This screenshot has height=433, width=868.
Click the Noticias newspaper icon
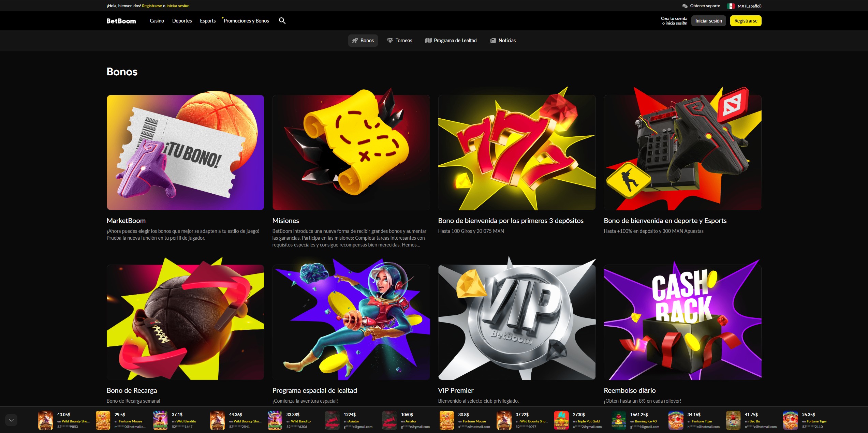[x=493, y=41]
